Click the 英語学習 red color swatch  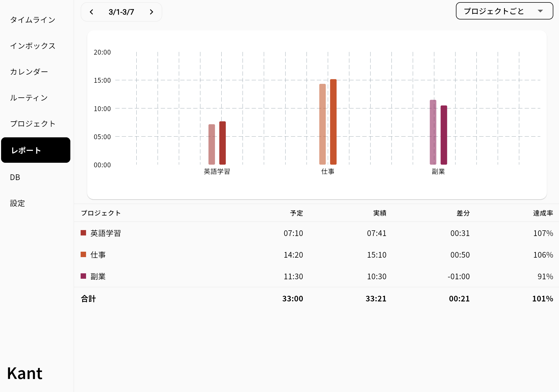point(83,233)
